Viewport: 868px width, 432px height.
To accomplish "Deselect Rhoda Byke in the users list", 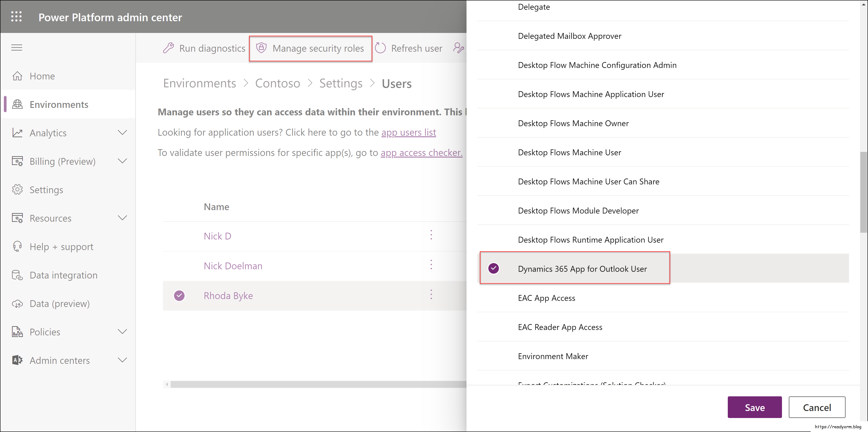I will point(179,295).
